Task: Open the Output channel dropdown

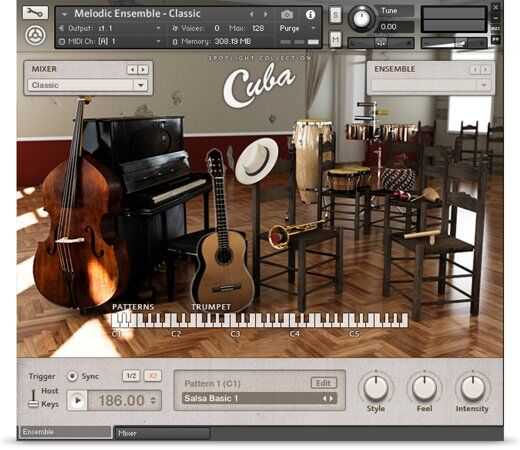Action: [158, 28]
